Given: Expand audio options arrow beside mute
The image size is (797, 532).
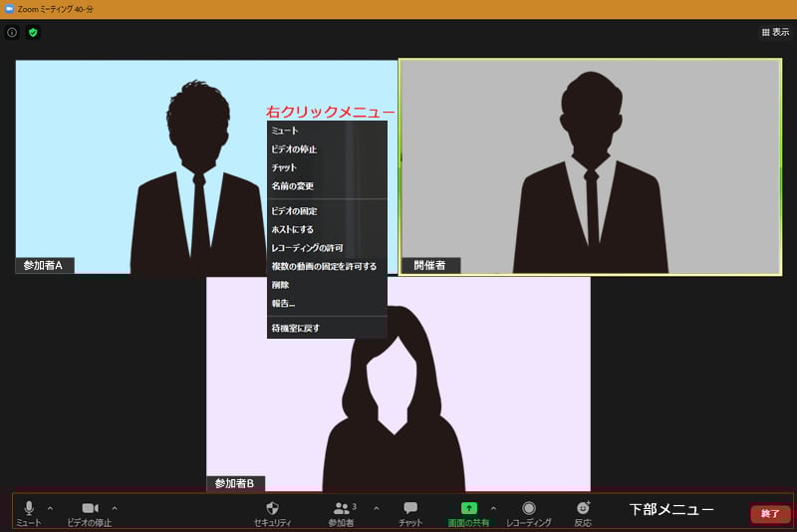Looking at the screenshot, I should click(51, 508).
